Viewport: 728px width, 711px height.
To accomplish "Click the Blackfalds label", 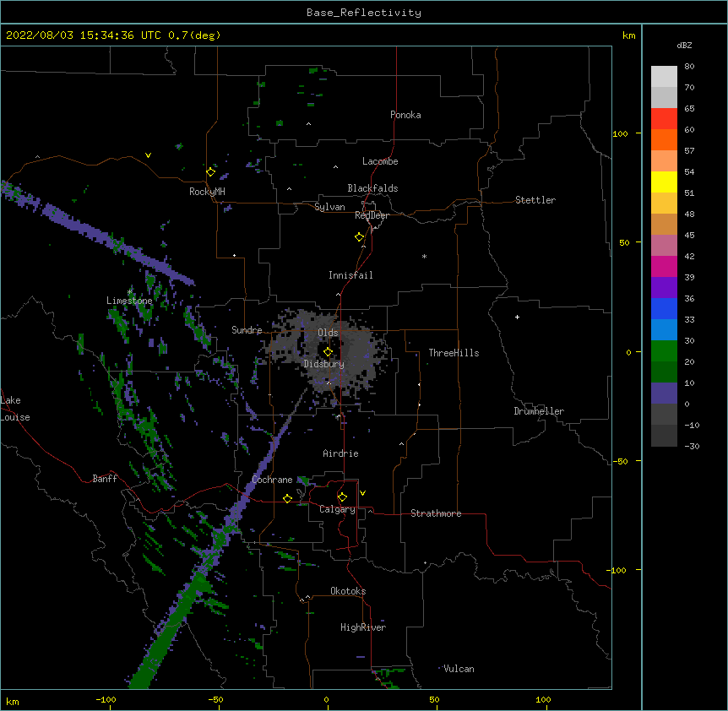I will pos(372,188).
